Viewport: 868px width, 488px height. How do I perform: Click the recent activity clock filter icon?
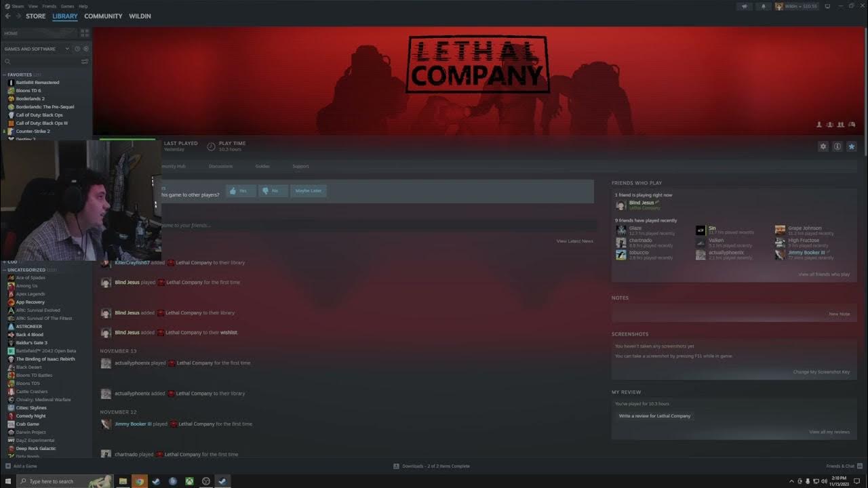pos(77,49)
